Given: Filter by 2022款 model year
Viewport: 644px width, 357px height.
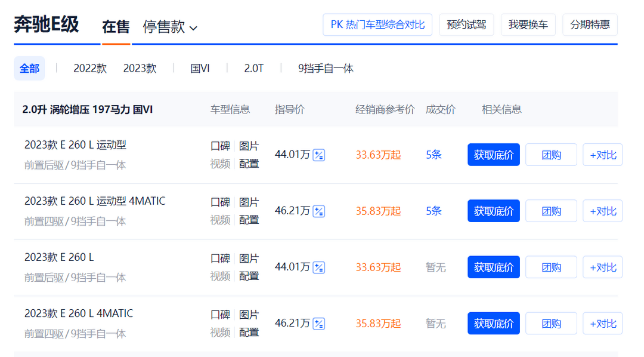Looking at the screenshot, I should pyautogui.click(x=90, y=68).
